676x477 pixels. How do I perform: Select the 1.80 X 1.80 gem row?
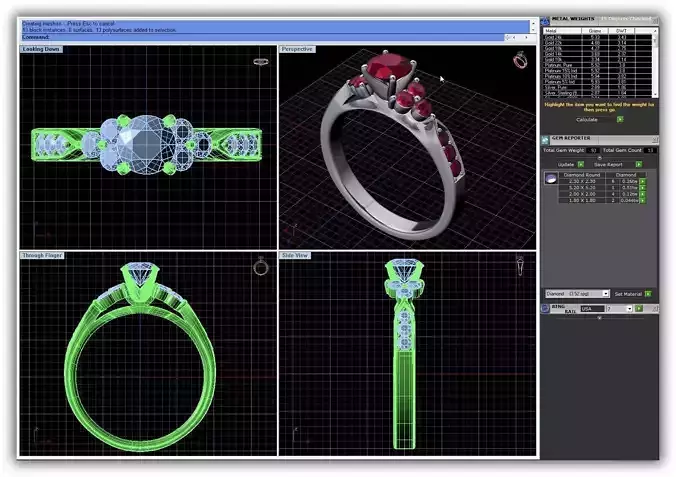[x=599, y=201]
